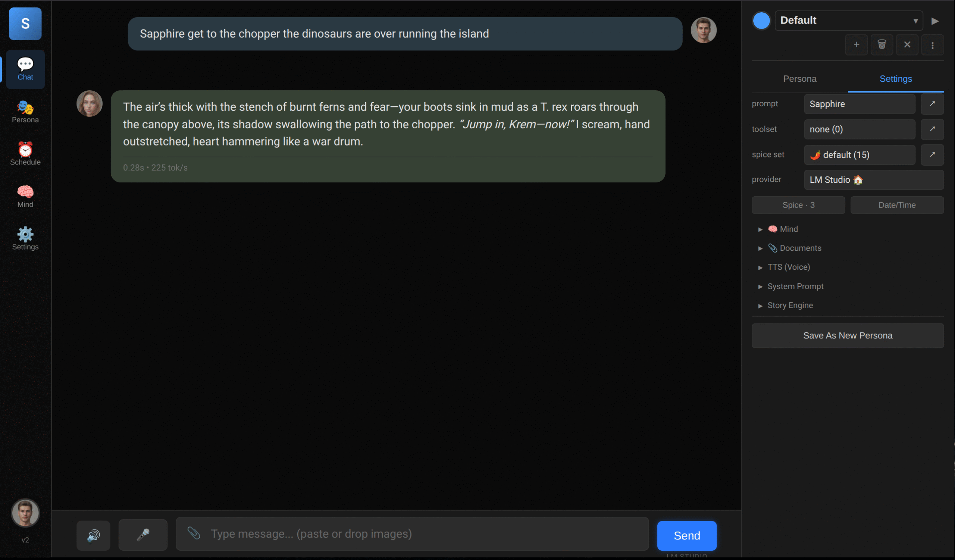The width and height of the screenshot is (955, 560).
Task: Switch to the Persona tab
Action: click(799, 79)
